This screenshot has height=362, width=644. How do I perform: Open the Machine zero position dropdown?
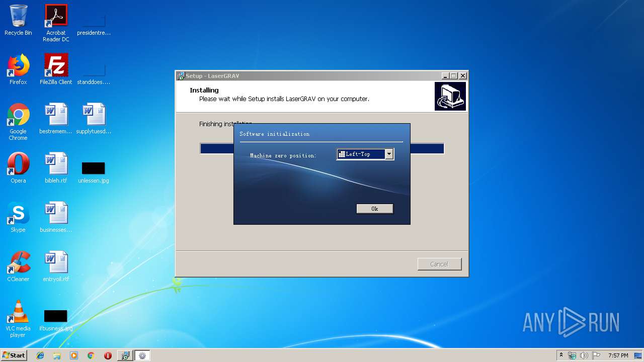click(365, 154)
